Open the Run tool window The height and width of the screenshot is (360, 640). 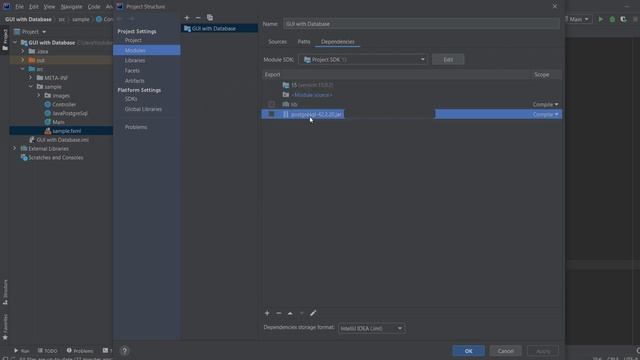click(21, 351)
